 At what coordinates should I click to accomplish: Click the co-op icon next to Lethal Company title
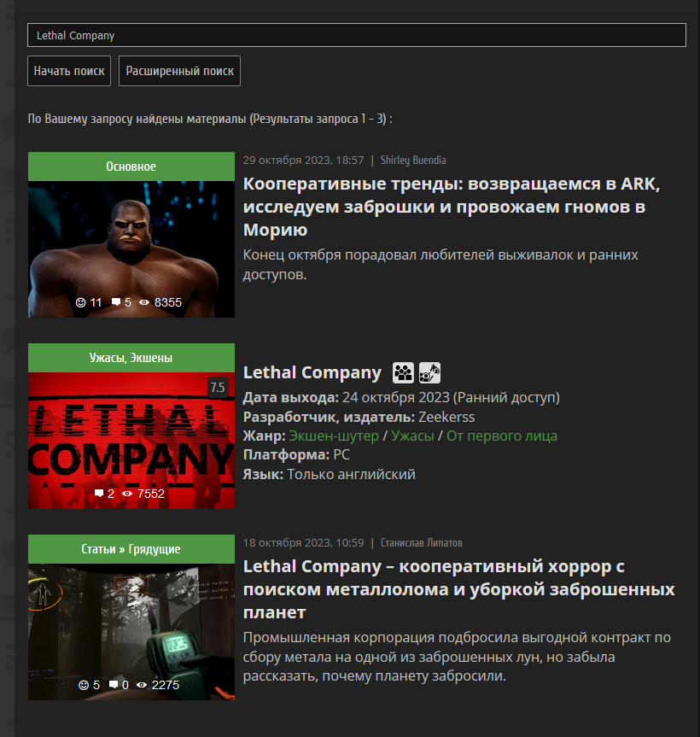click(x=429, y=372)
